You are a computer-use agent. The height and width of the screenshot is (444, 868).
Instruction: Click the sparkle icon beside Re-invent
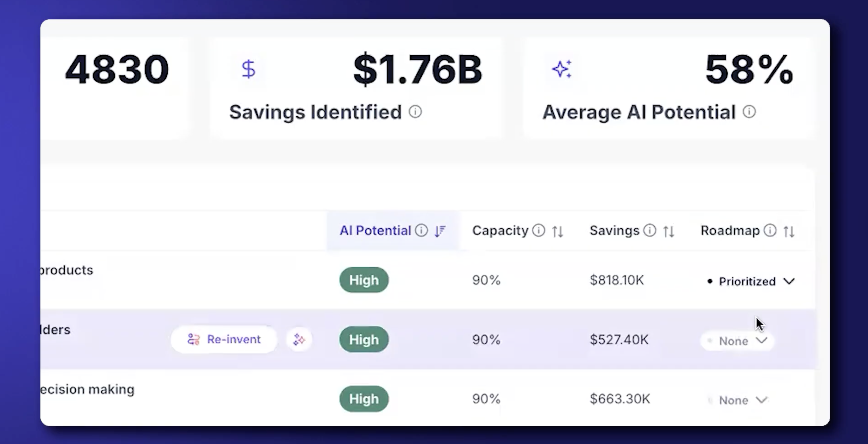[299, 339]
